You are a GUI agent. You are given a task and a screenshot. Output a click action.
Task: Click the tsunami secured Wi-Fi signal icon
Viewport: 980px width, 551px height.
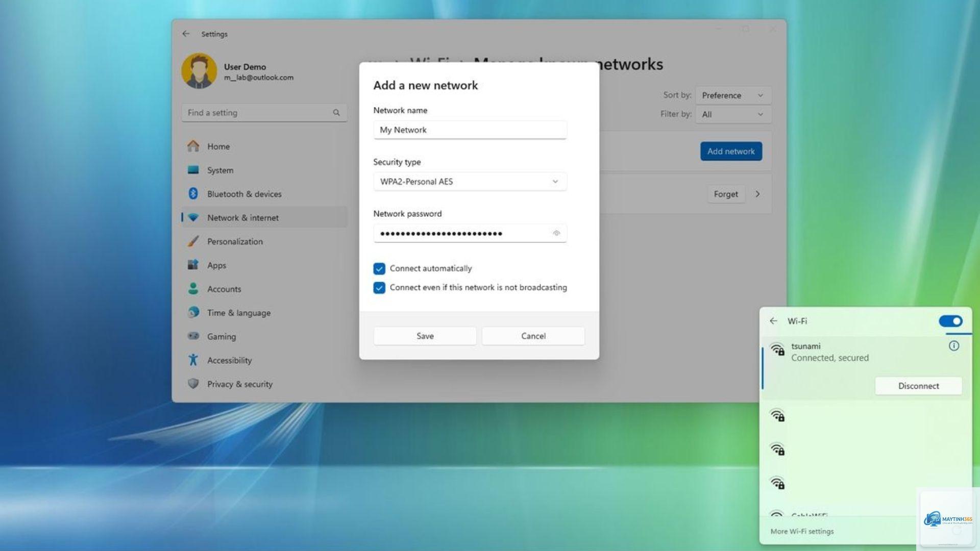coord(777,349)
